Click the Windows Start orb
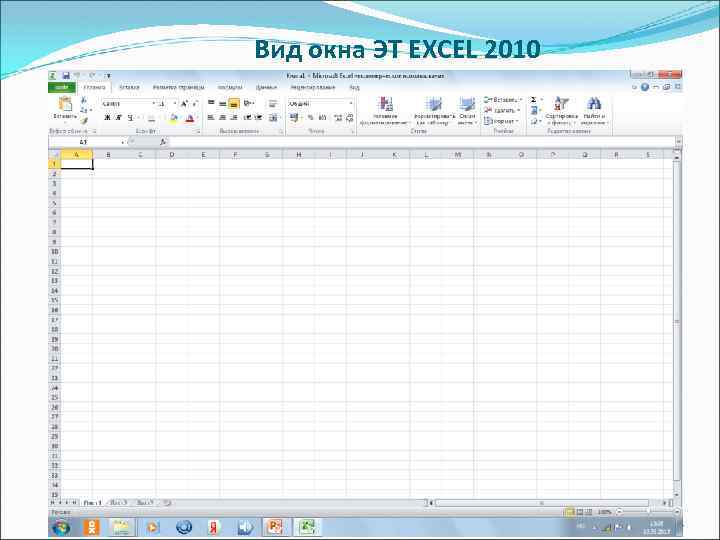Viewport: 720px width, 540px height. [x=61, y=528]
